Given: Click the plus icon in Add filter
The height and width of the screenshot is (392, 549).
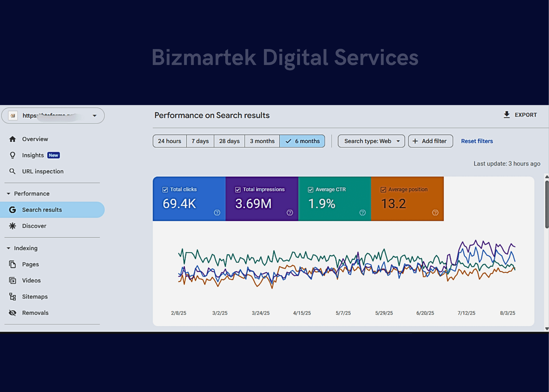Looking at the screenshot, I should (x=415, y=141).
